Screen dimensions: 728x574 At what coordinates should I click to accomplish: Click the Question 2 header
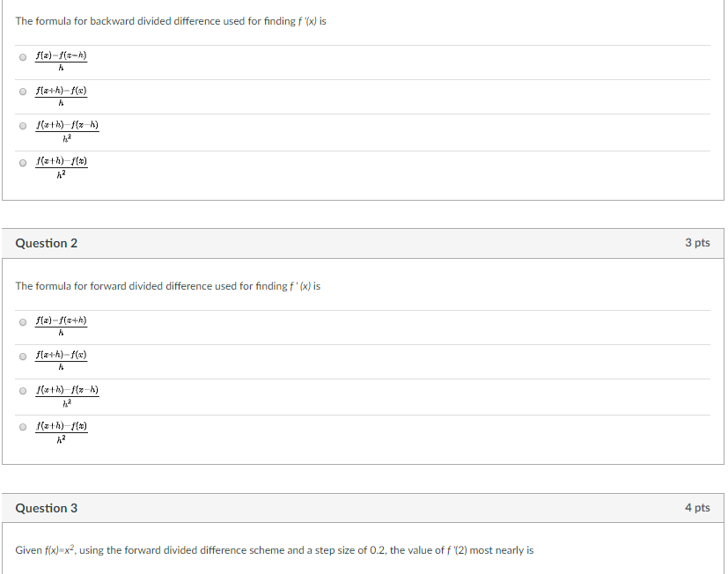pos(46,243)
